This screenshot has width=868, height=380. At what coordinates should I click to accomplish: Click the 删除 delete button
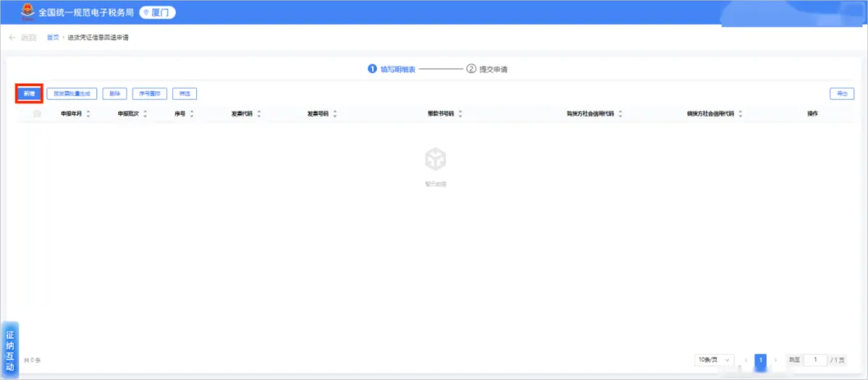click(x=115, y=94)
